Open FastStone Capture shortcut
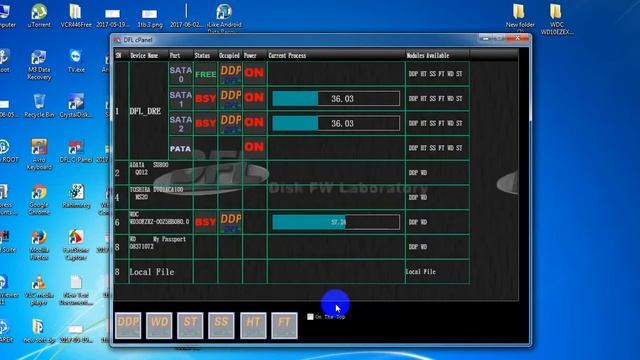The width and height of the screenshot is (640, 360). tap(76, 245)
